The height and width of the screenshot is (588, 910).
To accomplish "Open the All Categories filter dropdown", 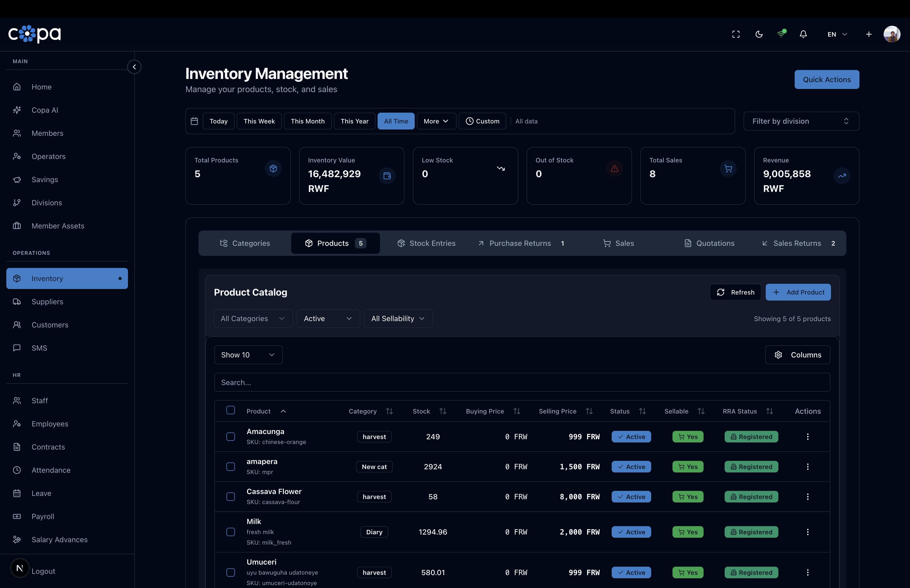I will coord(253,318).
